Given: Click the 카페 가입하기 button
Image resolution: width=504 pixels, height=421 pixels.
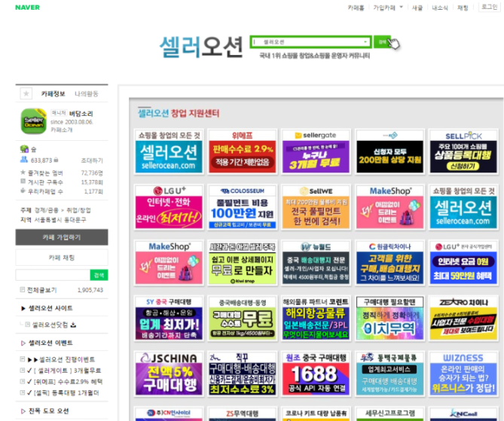Looking at the screenshot, I should (x=62, y=237).
